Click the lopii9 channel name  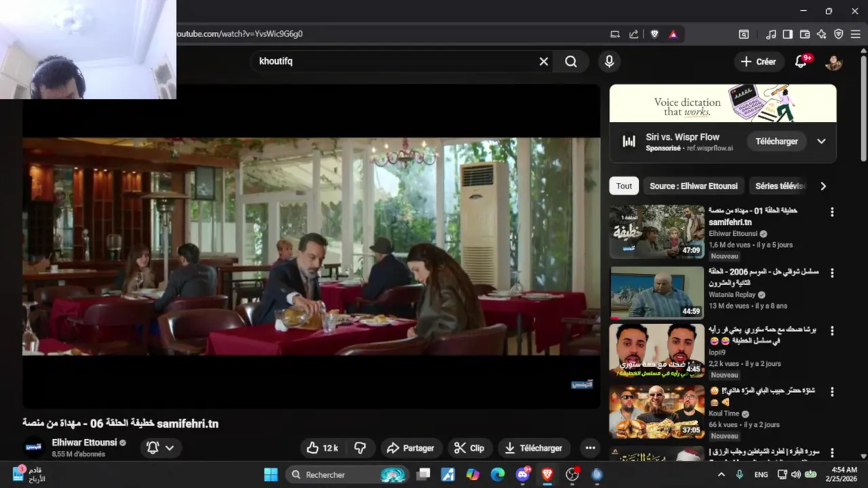pyautogui.click(x=717, y=352)
